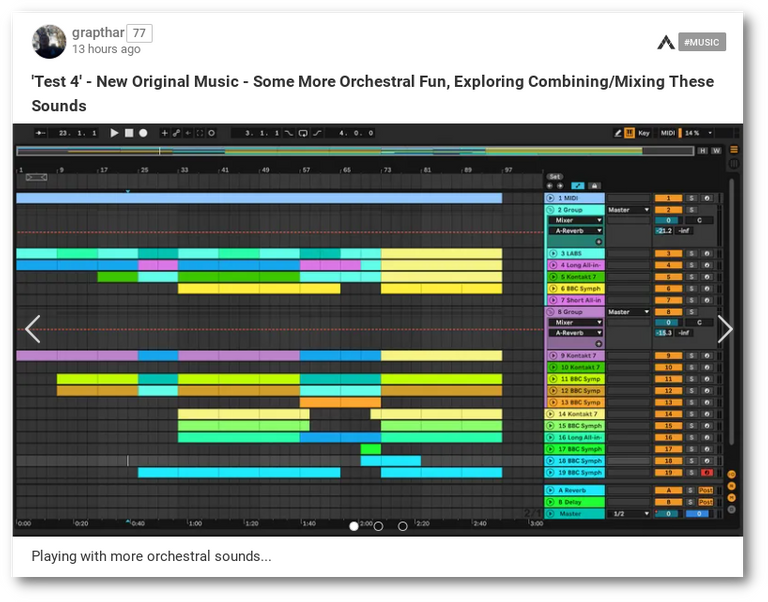
Task: Open Master output dropdown of 8 Group
Action: 628,312
